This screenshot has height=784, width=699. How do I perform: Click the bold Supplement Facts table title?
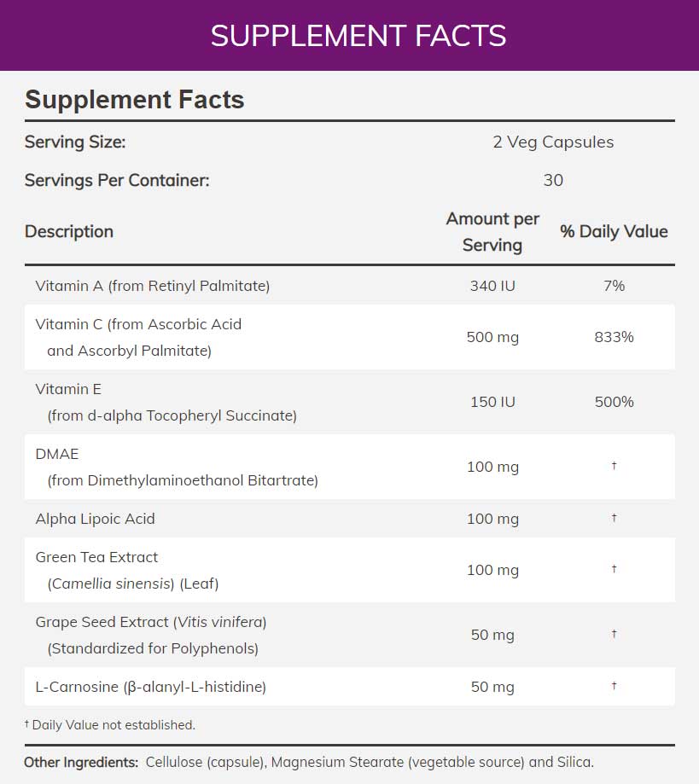click(135, 100)
